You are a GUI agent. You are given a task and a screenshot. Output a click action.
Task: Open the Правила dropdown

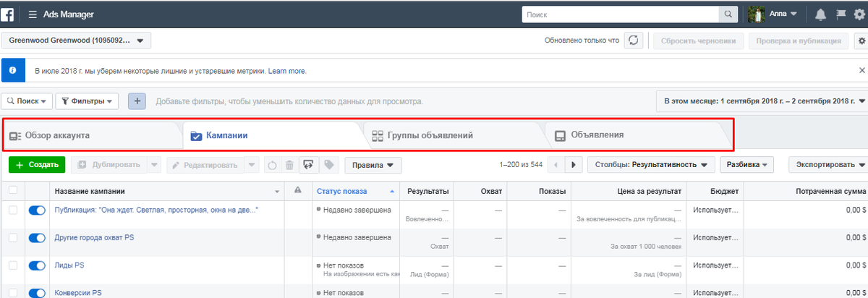373,165
